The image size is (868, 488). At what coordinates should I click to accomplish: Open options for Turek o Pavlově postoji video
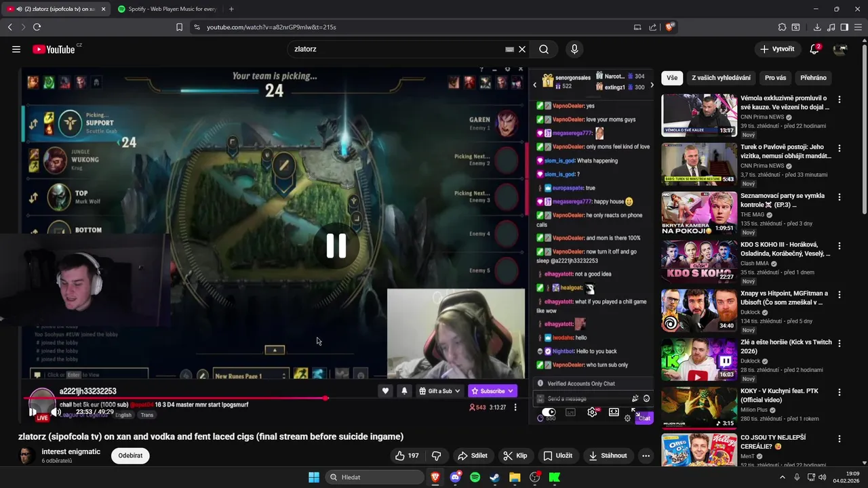(x=839, y=148)
